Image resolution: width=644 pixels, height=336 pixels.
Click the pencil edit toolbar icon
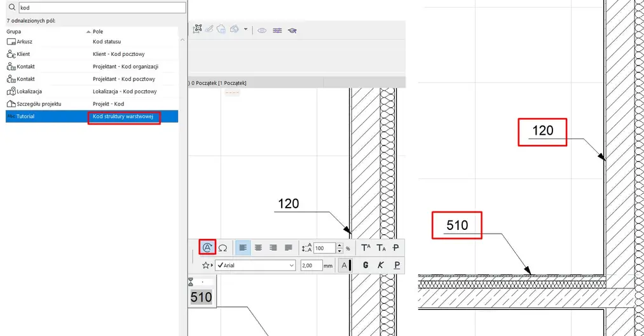[x=209, y=29]
